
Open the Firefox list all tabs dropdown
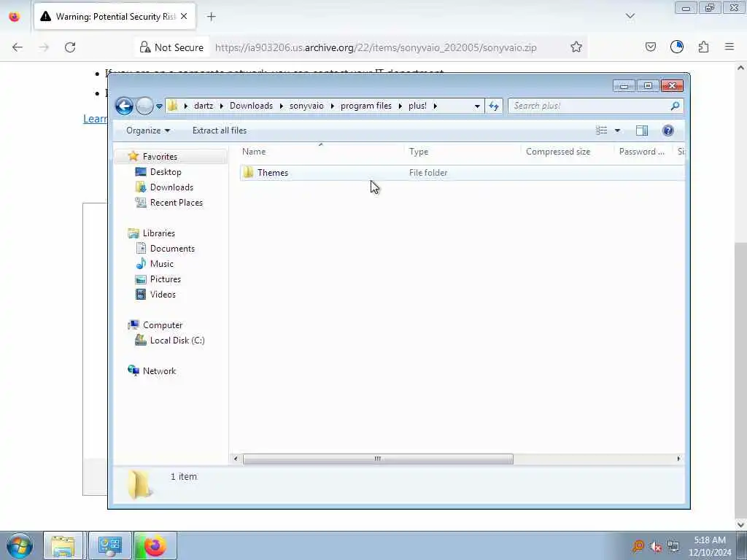pyautogui.click(x=630, y=16)
